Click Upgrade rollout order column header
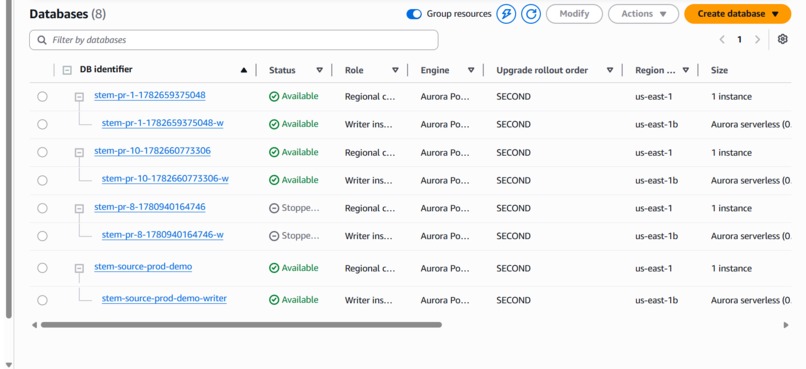Viewport: 806px width, 369px height. coord(542,70)
